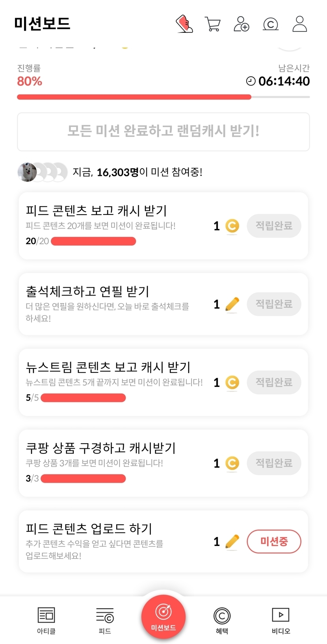Viewport: 327px width, 644px height.
Task: Tap 적립완료 on 피드 콘텐츠 보고 mission
Action: click(x=274, y=226)
